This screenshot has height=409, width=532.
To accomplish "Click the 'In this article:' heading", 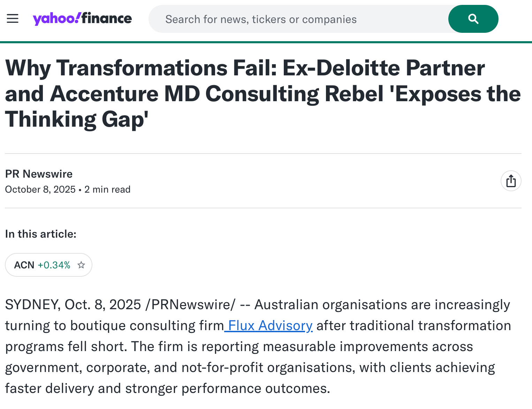I will (41, 234).
